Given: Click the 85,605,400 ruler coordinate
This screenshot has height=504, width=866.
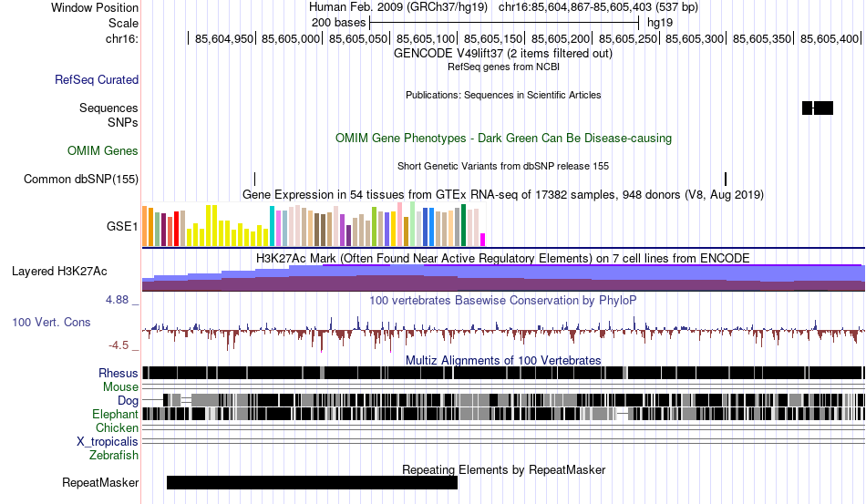Looking at the screenshot, I should (830, 38).
